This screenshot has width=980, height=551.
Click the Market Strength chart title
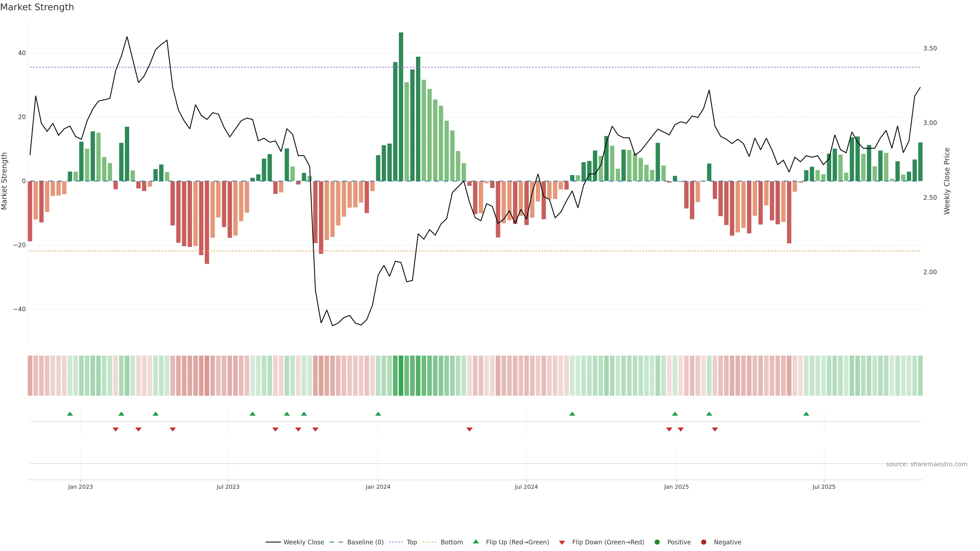click(37, 7)
